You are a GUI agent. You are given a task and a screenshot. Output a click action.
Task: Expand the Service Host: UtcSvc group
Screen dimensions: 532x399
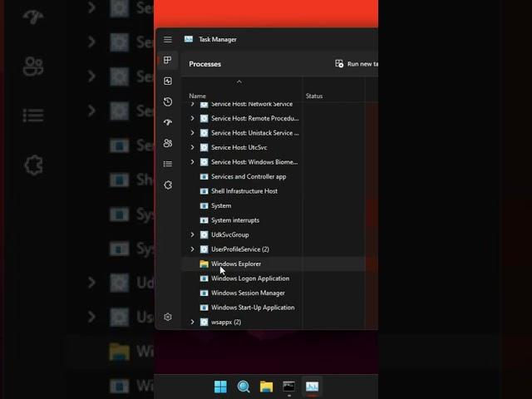coord(192,148)
